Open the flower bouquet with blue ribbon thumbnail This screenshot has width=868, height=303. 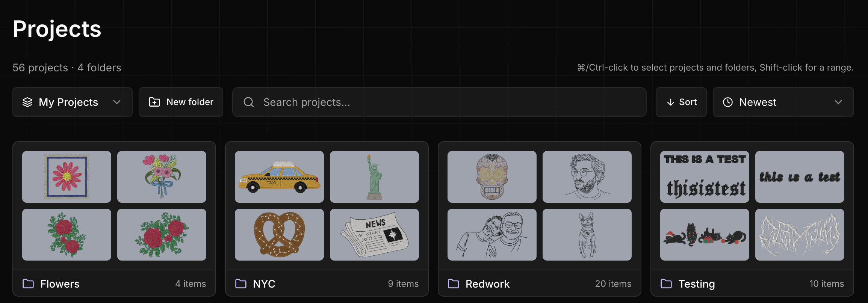(x=162, y=177)
